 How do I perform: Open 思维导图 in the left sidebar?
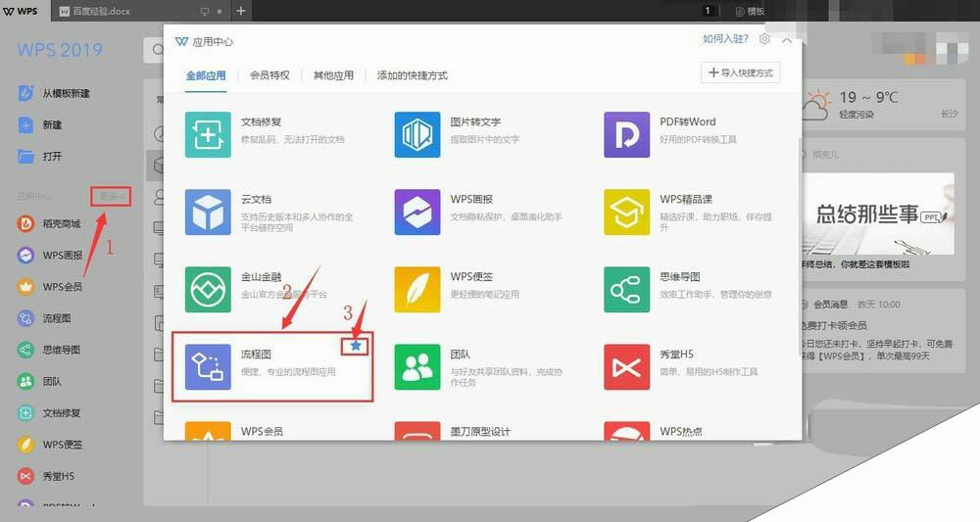pos(49,350)
